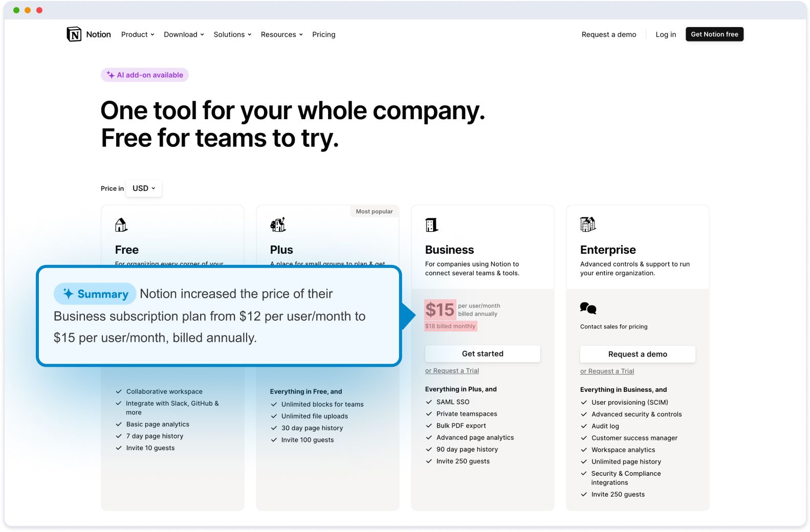Click the Enterprise plan heading
Viewport: 810px width, 532px height.
(608, 250)
